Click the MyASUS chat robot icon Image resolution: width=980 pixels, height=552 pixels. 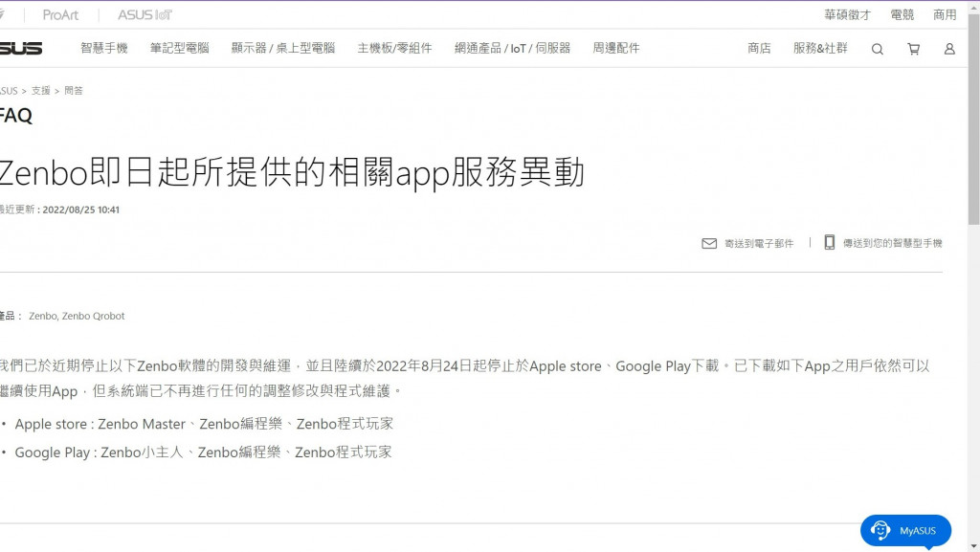click(x=880, y=531)
